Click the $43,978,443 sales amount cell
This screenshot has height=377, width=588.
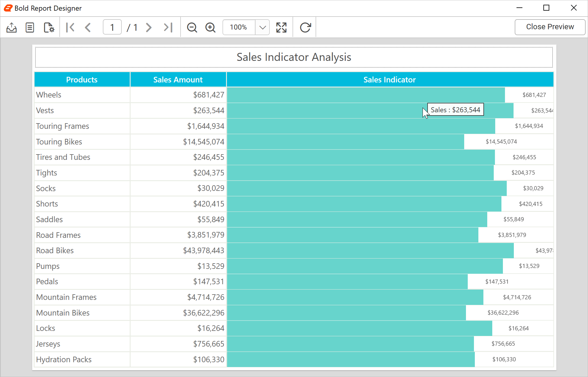(x=178, y=251)
